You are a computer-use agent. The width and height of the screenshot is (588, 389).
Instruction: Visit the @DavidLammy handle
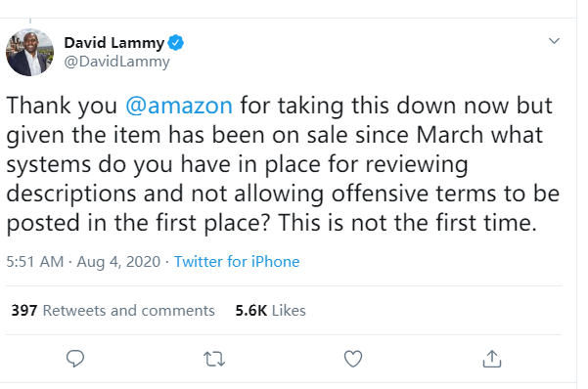(x=116, y=62)
